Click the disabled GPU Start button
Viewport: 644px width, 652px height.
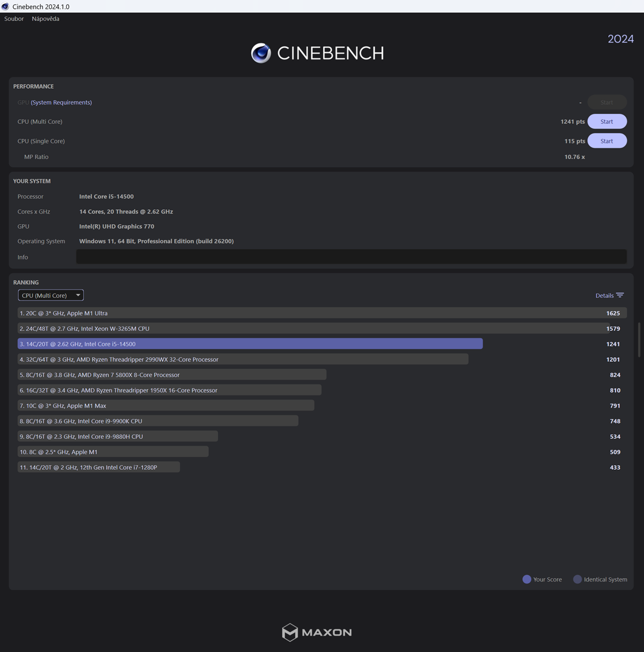click(x=607, y=102)
